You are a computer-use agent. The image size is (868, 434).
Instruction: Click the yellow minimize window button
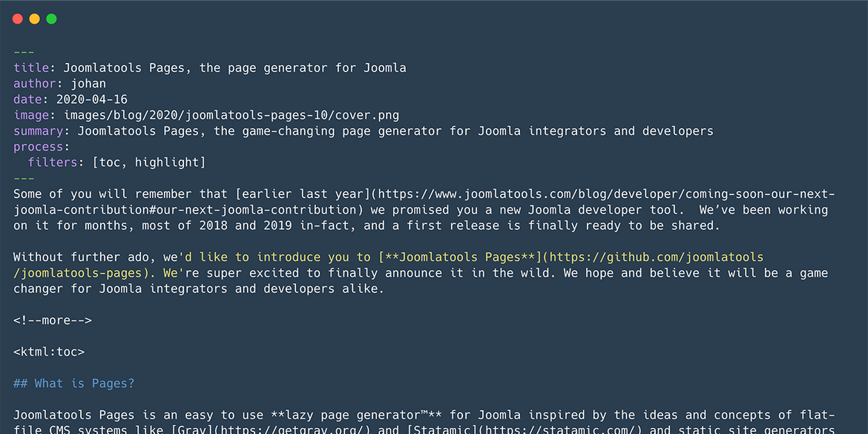pyautogui.click(x=34, y=19)
